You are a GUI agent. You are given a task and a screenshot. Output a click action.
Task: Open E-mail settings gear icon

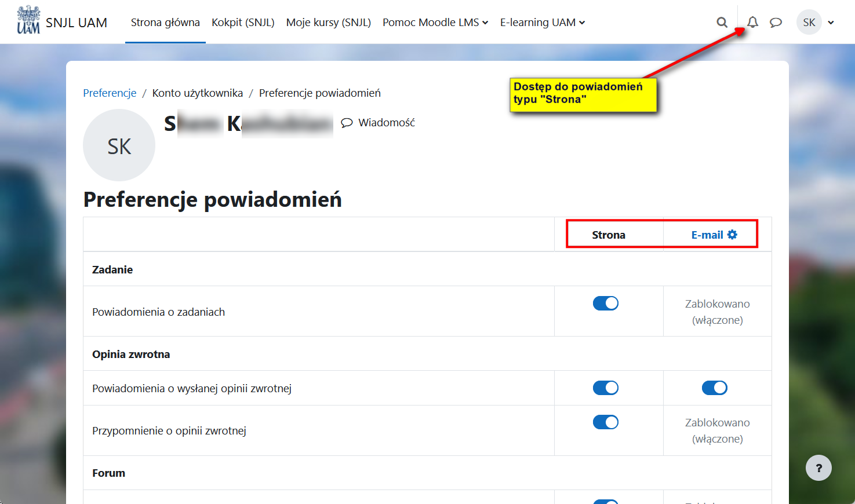[733, 235]
